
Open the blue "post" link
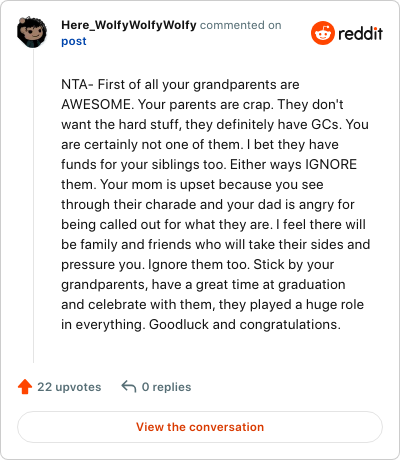coord(74,41)
